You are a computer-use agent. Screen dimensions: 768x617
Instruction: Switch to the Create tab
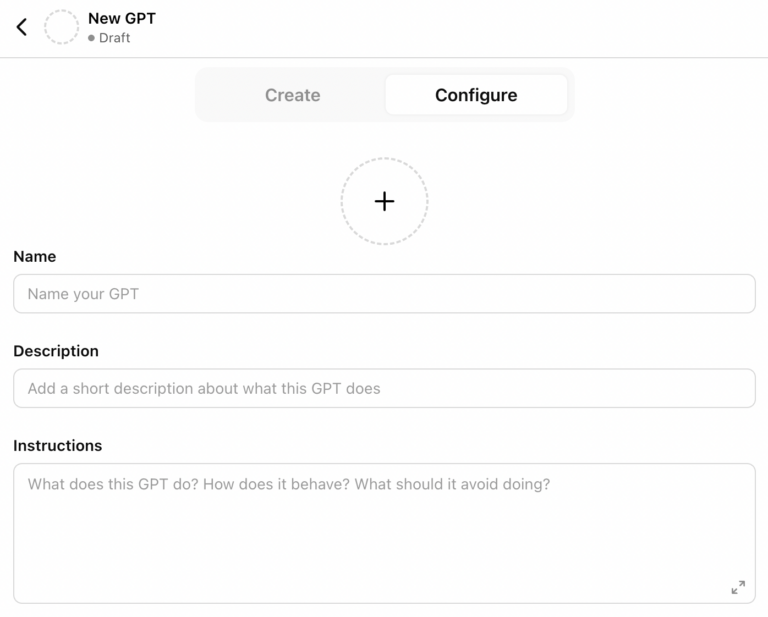[292, 95]
